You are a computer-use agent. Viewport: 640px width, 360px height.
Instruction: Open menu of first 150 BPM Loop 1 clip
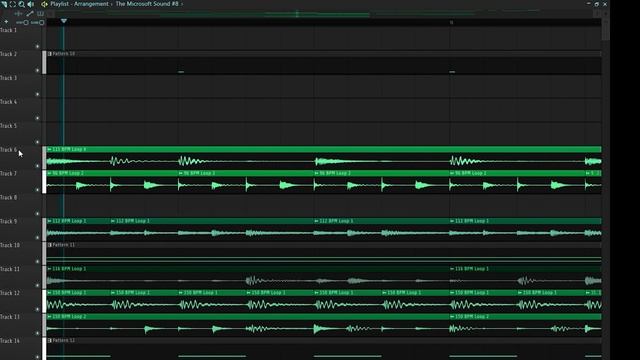click(x=49, y=293)
